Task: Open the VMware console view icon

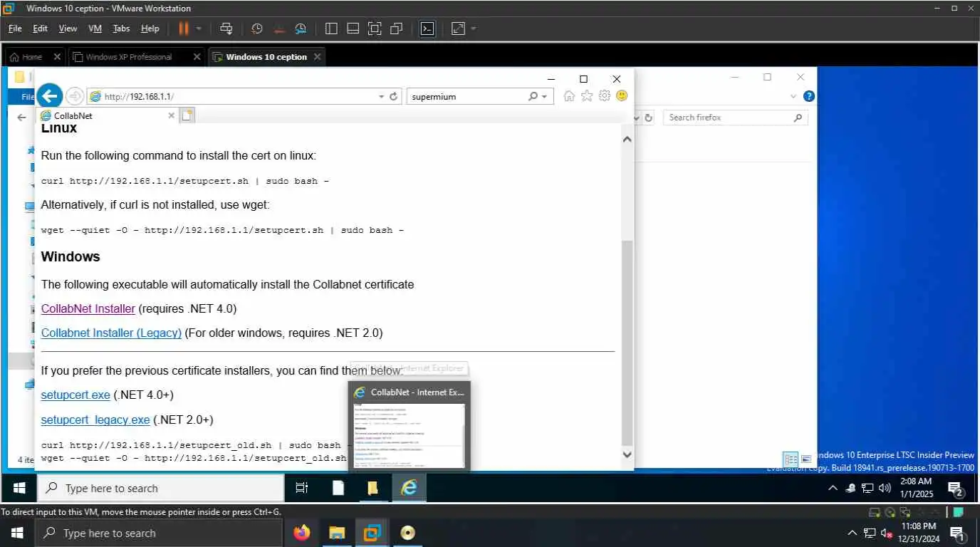Action: (x=427, y=28)
